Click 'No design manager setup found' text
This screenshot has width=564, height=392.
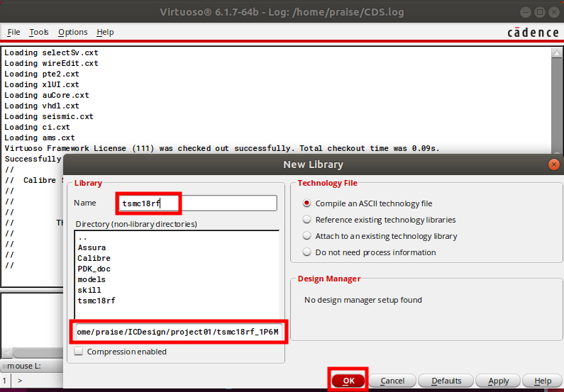coord(363,300)
